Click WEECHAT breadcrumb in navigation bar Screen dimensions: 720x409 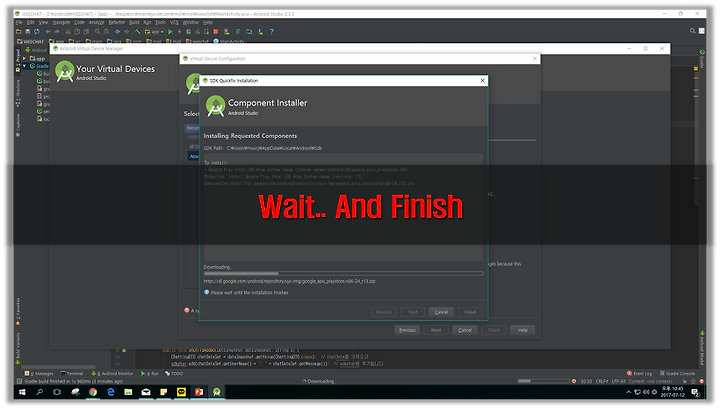coord(30,41)
